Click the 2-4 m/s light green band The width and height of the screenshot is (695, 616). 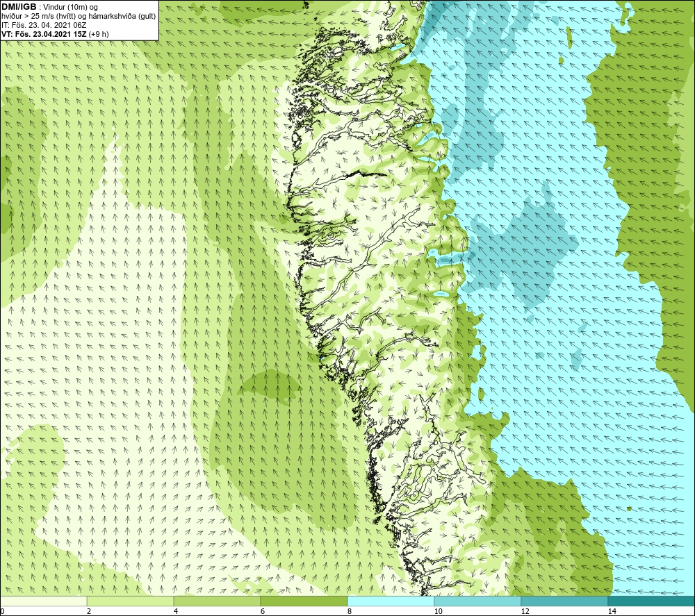131,601
